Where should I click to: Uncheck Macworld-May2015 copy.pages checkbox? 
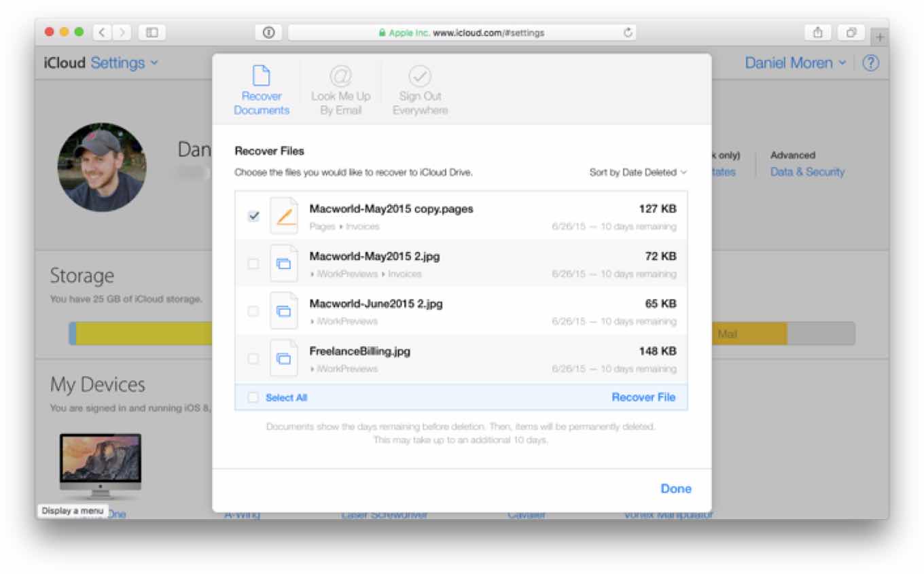tap(253, 216)
